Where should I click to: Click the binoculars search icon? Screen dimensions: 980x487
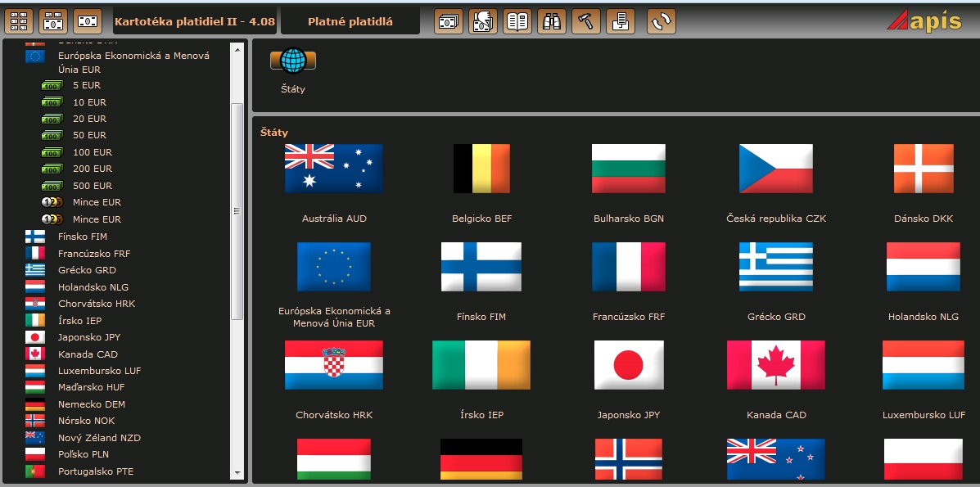tap(552, 21)
